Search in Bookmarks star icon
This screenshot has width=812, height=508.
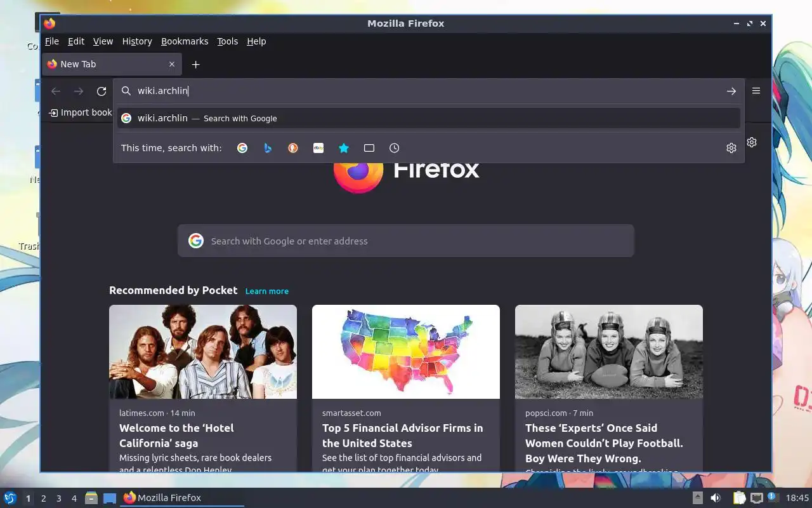(x=344, y=148)
